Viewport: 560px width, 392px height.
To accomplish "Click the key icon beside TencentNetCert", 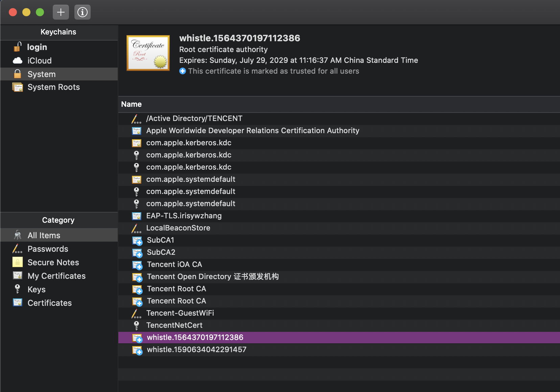I will [136, 325].
